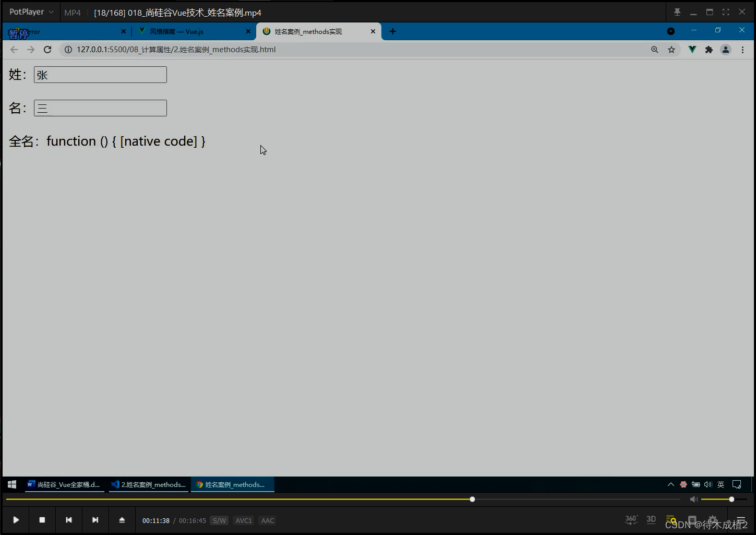This screenshot has width=756, height=535.
Task: Expand the system tray hidden icons
Action: coord(671,484)
